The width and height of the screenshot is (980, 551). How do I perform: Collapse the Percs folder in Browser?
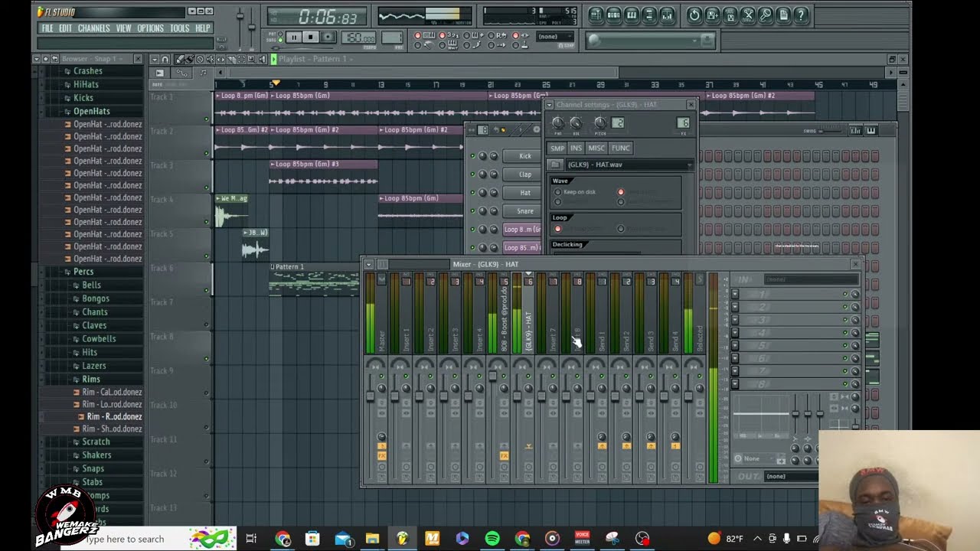point(83,272)
